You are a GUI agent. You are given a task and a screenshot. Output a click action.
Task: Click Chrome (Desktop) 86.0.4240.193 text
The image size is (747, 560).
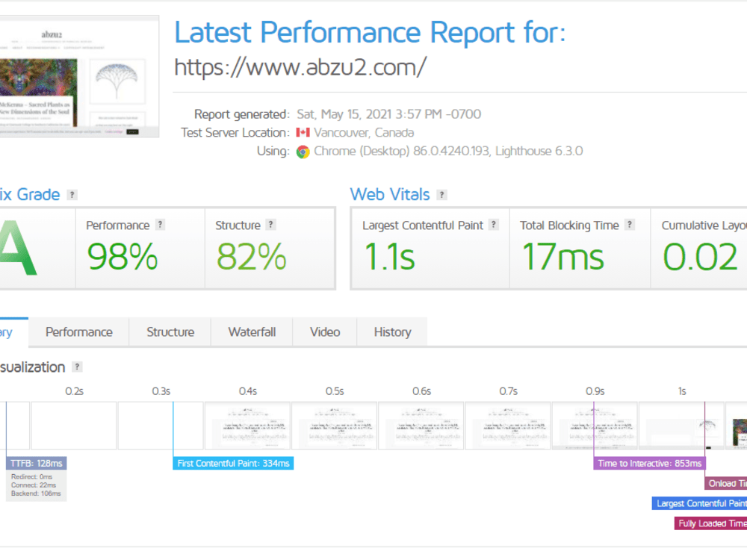[x=402, y=152]
